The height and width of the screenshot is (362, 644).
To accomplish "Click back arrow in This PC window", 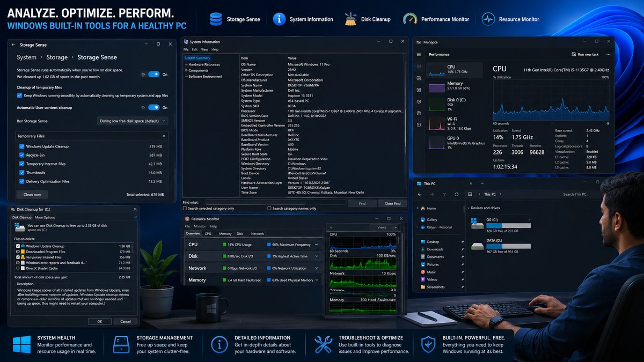I will tap(420, 194).
